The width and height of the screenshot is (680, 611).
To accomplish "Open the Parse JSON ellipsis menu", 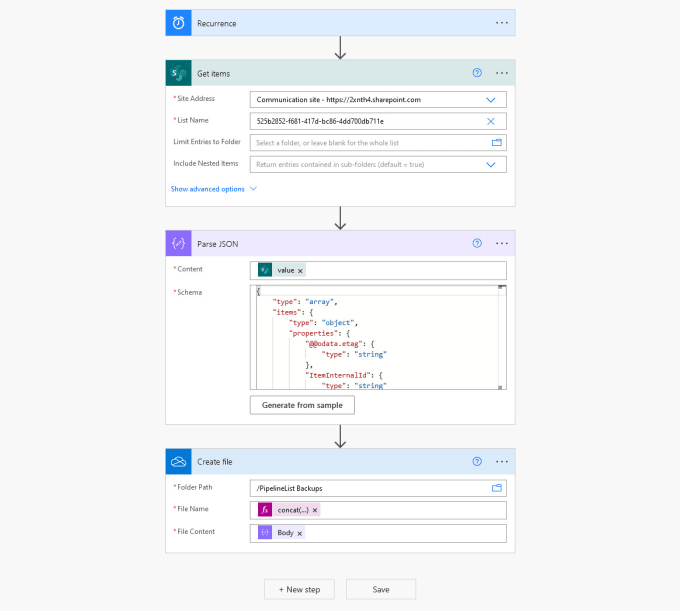I will [x=502, y=244].
